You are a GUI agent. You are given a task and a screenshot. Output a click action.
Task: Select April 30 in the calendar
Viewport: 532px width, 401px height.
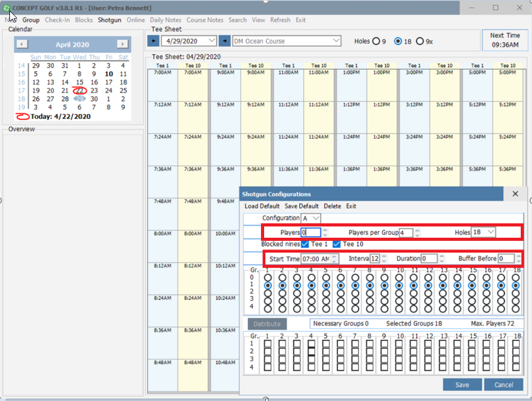click(94, 99)
